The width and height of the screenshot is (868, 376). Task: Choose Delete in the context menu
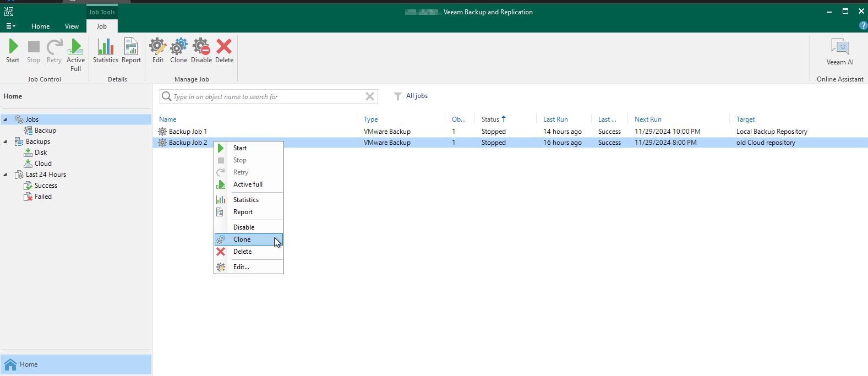tap(249, 252)
